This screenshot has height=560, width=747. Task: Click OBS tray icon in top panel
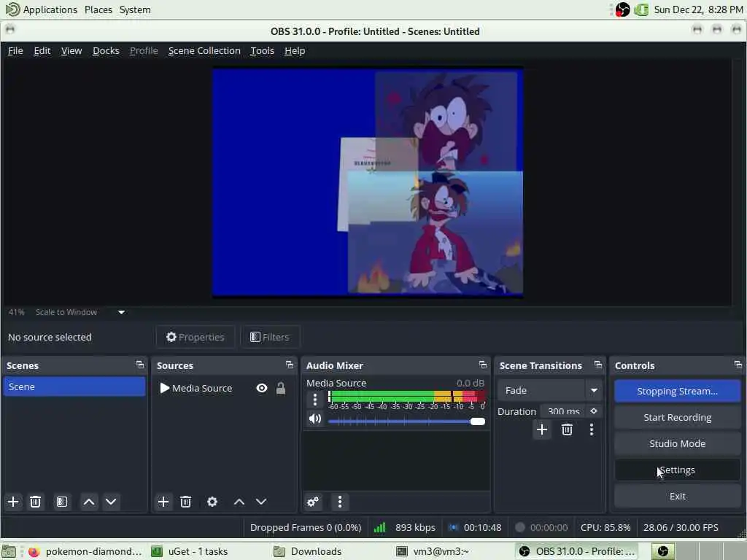coord(623,9)
